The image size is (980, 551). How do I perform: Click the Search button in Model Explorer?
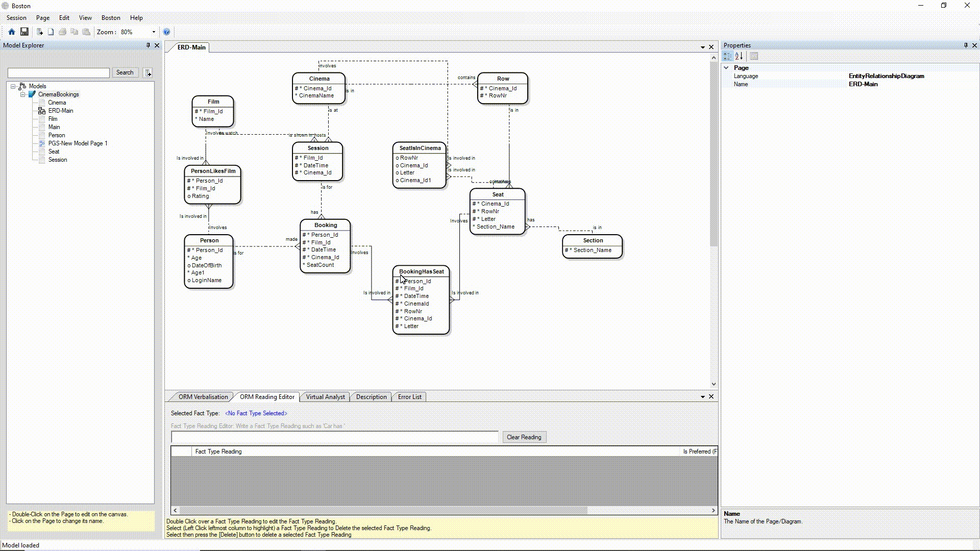(x=125, y=72)
